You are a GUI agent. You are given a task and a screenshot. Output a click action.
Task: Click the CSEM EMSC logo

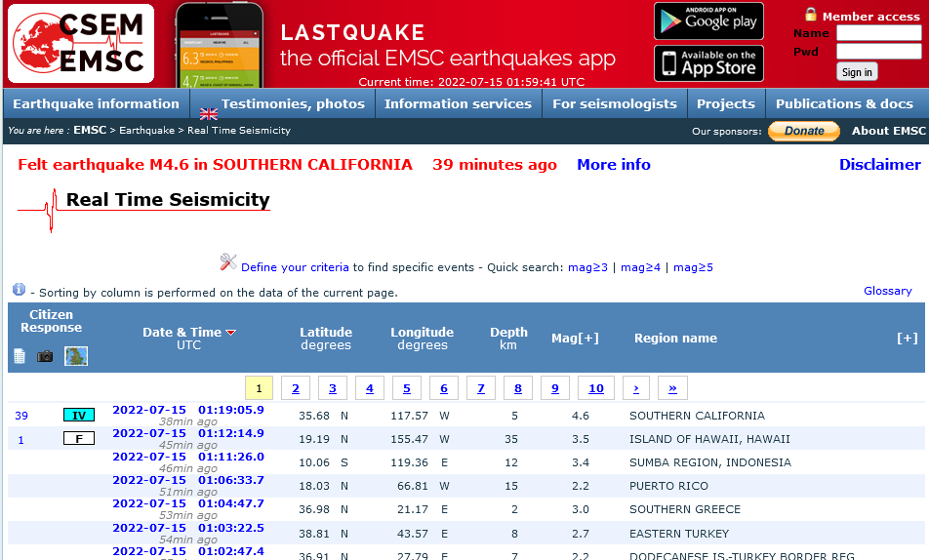pos(81,43)
